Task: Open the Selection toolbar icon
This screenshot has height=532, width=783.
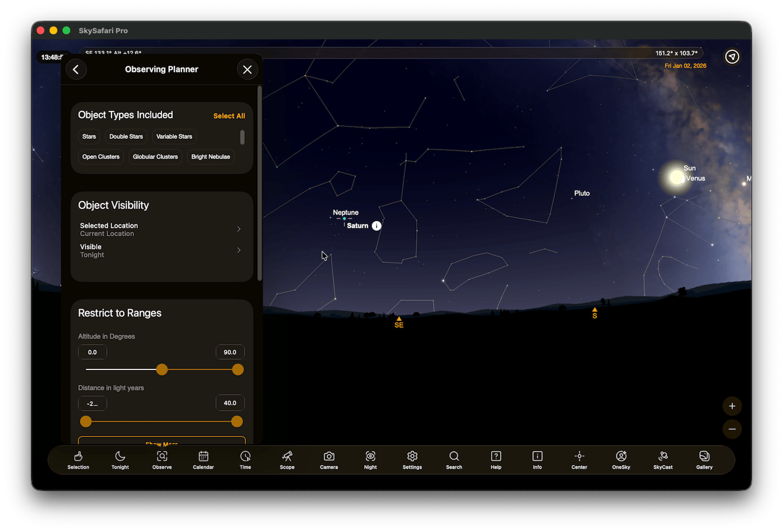Action: point(78,460)
